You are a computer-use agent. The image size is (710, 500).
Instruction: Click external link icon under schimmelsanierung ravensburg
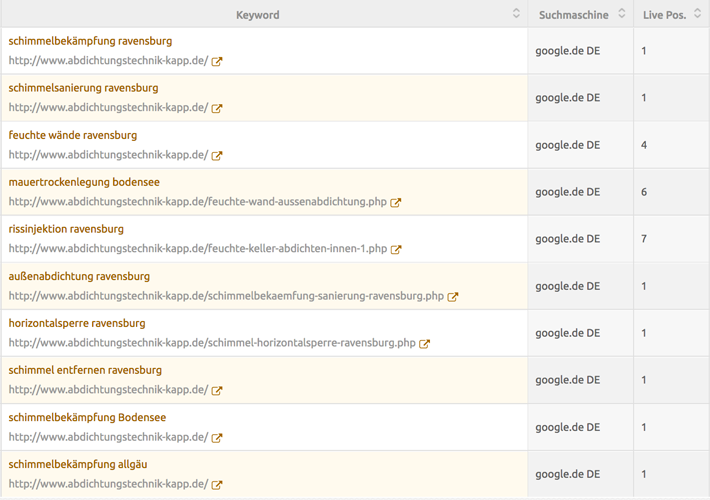tap(217, 108)
